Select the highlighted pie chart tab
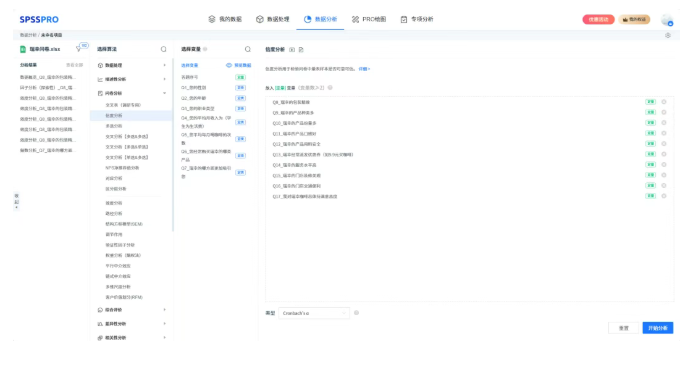The height and width of the screenshot is (380, 687). point(320,19)
